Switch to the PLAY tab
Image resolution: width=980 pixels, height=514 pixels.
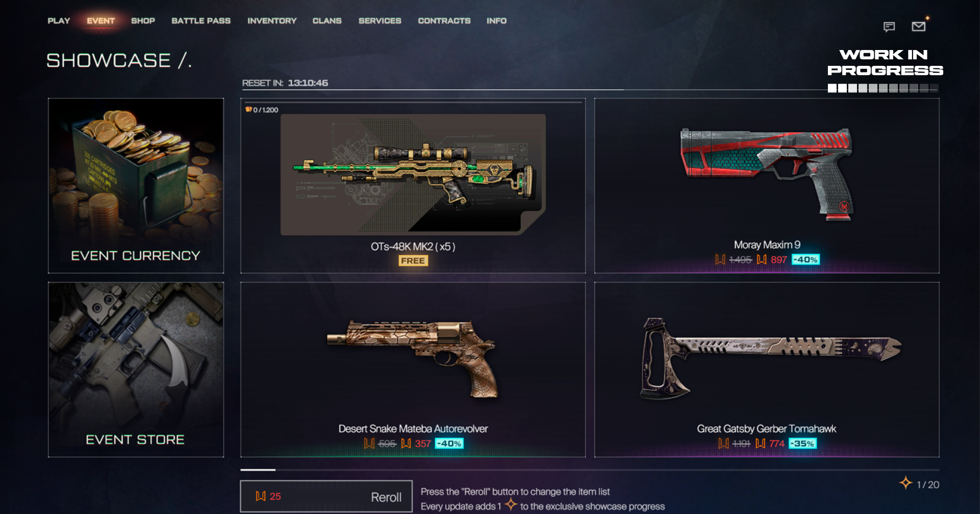coord(59,21)
